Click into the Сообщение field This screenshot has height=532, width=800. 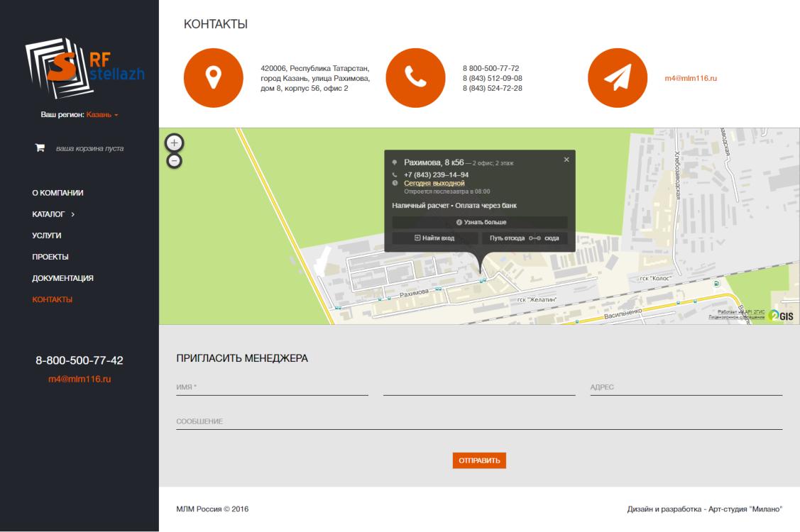click(479, 421)
